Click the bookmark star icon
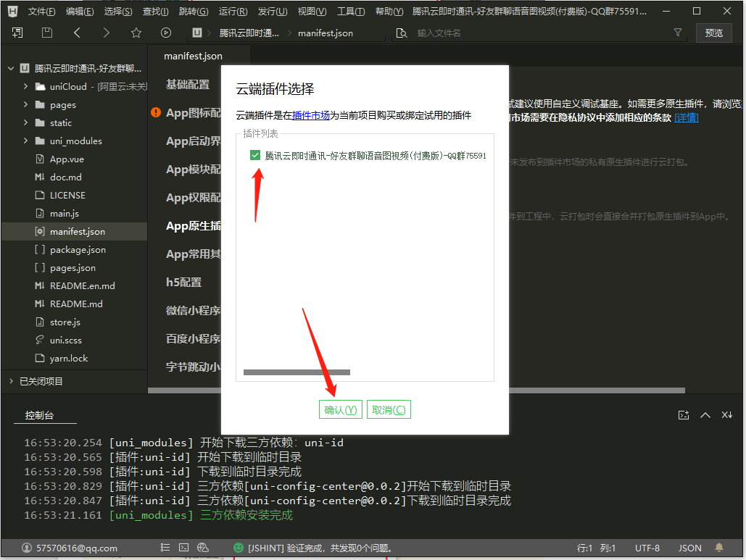Image resolution: width=746 pixels, height=560 pixels. click(136, 33)
